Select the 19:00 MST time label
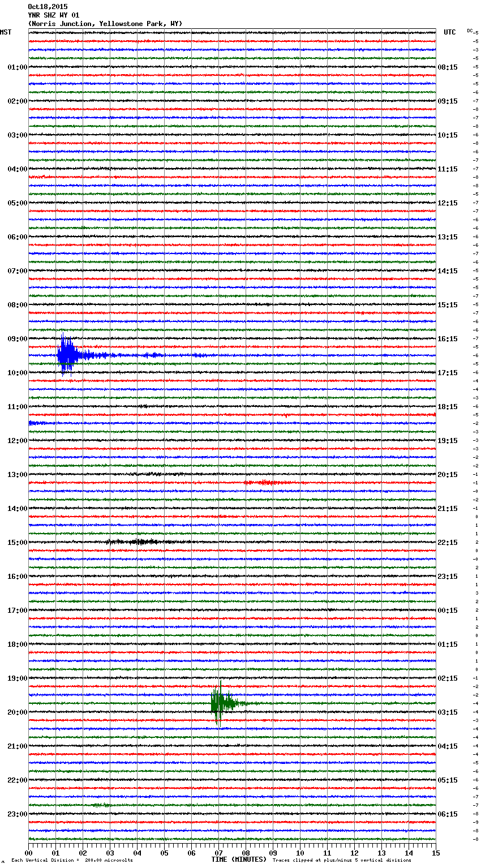The width and height of the screenshot is (481, 868). [17, 678]
